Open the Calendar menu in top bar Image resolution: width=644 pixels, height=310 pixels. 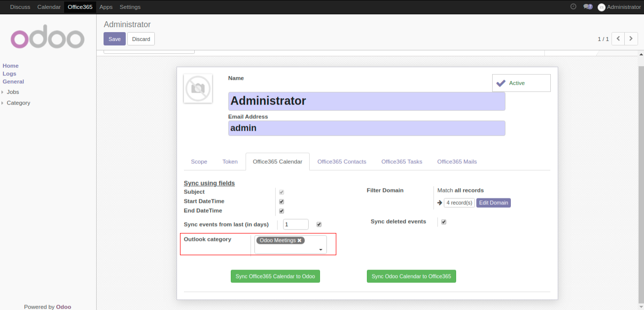click(49, 7)
